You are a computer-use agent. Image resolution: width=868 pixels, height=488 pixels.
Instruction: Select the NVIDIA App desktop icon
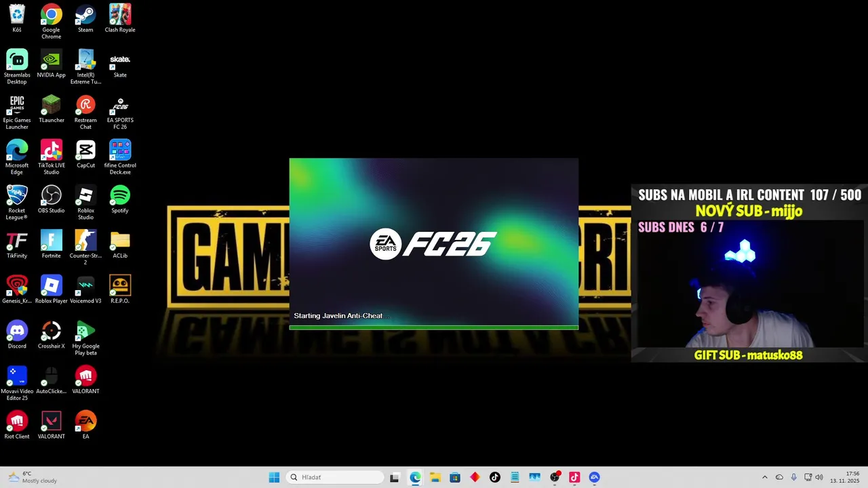pyautogui.click(x=52, y=64)
